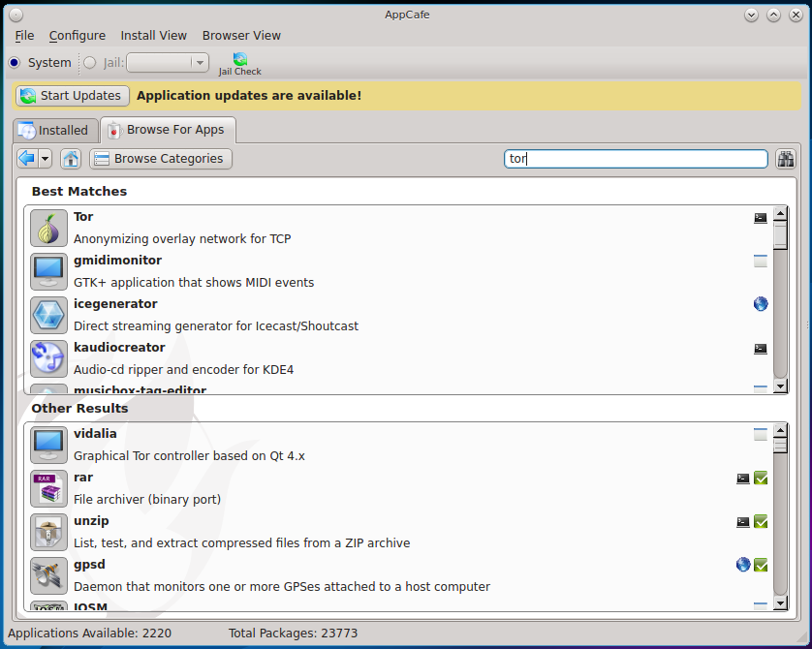Switch to the Installed tab

pos(55,130)
